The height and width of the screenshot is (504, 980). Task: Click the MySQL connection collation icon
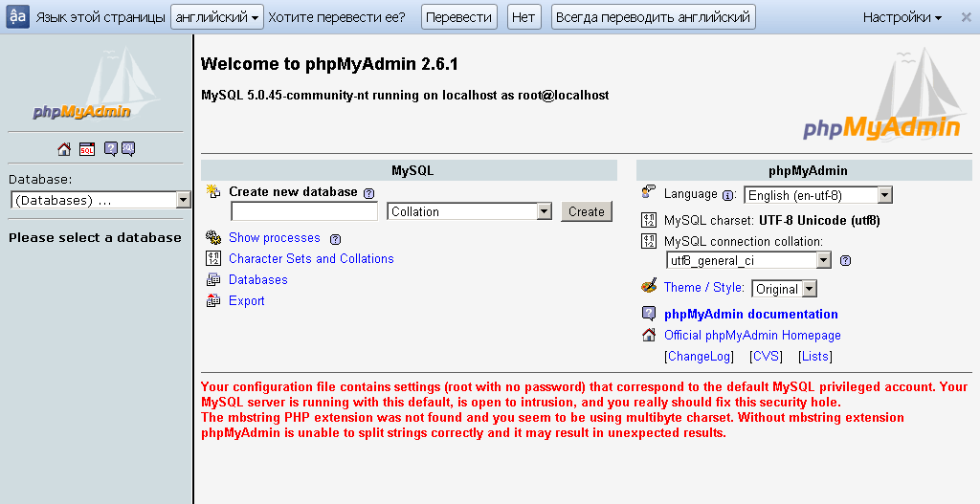pos(649,241)
